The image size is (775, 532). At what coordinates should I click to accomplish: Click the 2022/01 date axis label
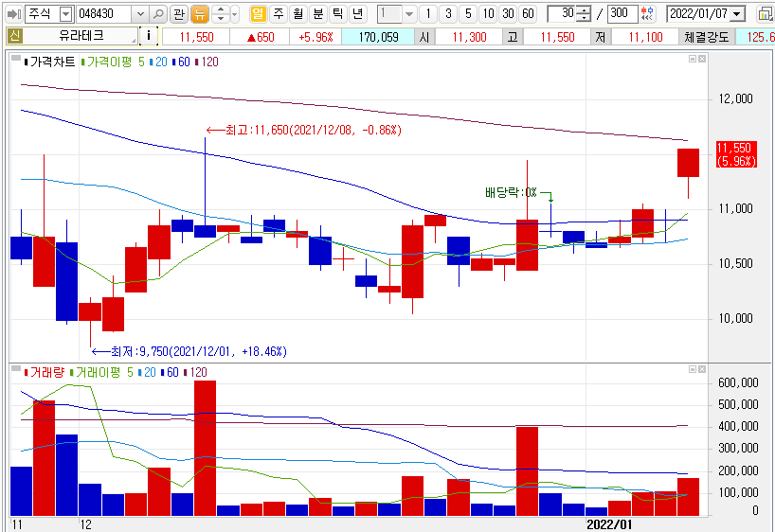(609, 524)
